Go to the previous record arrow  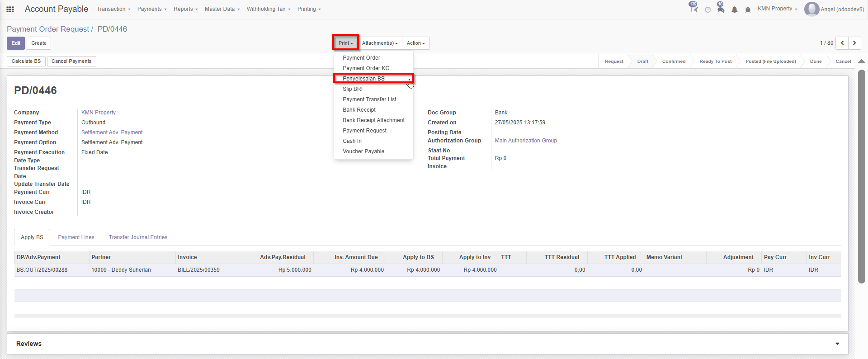click(842, 43)
